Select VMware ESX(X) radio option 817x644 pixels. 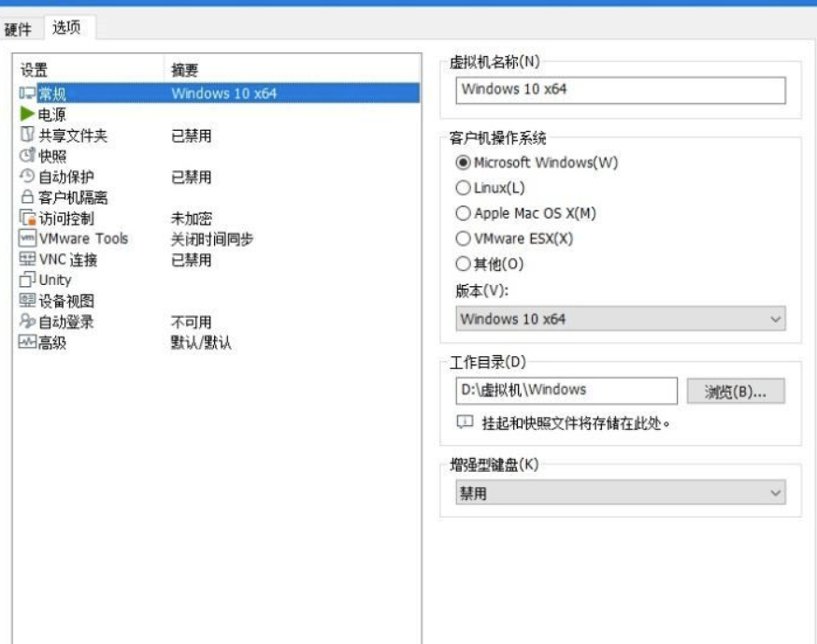point(463,238)
